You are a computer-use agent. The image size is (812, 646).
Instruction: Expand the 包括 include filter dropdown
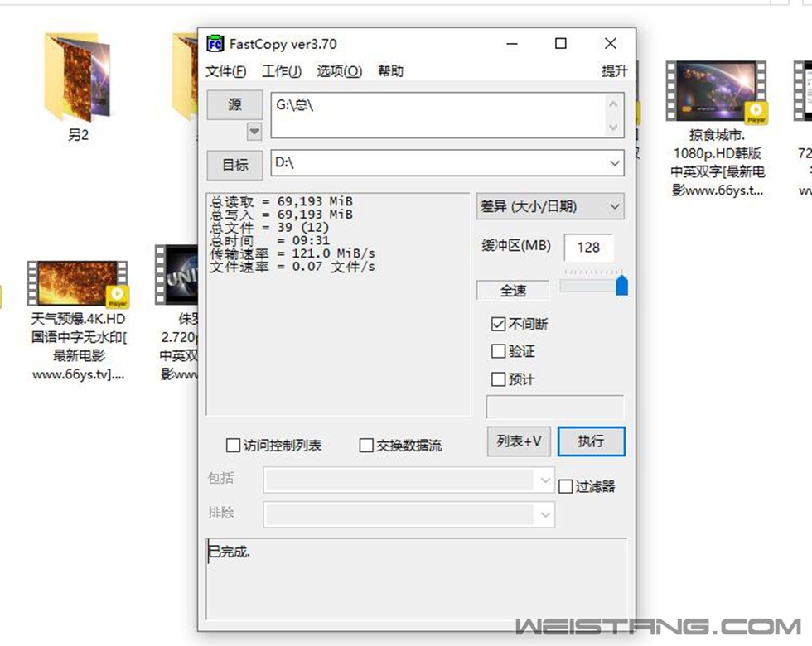click(545, 480)
